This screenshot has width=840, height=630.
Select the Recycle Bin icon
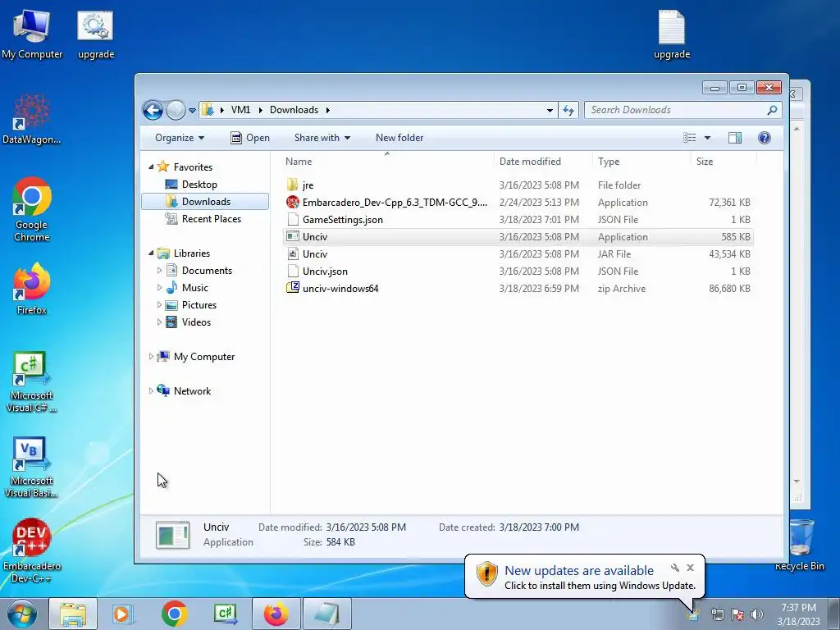point(800,545)
